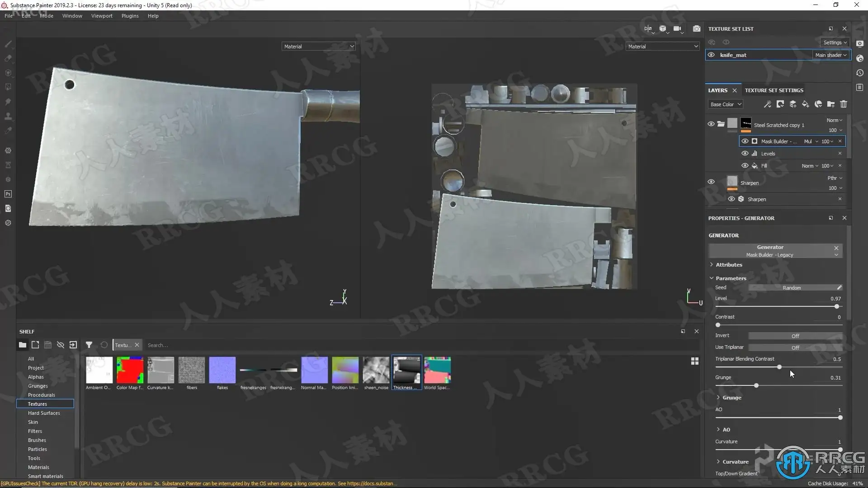Toggle the Invert parameter Off button

(795, 336)
